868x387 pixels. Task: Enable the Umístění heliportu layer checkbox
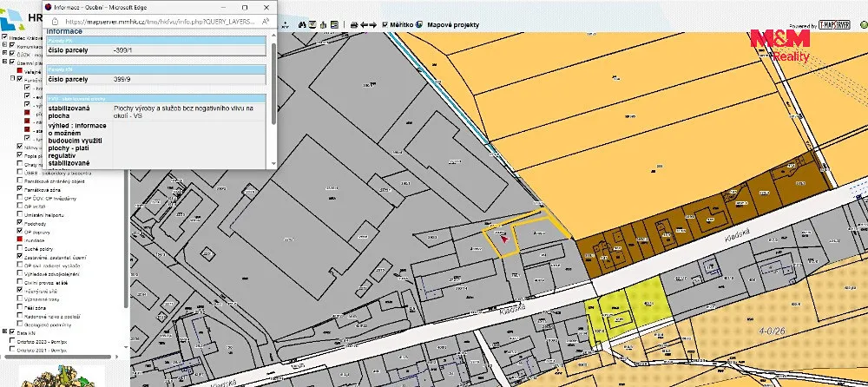coord(19,213)
